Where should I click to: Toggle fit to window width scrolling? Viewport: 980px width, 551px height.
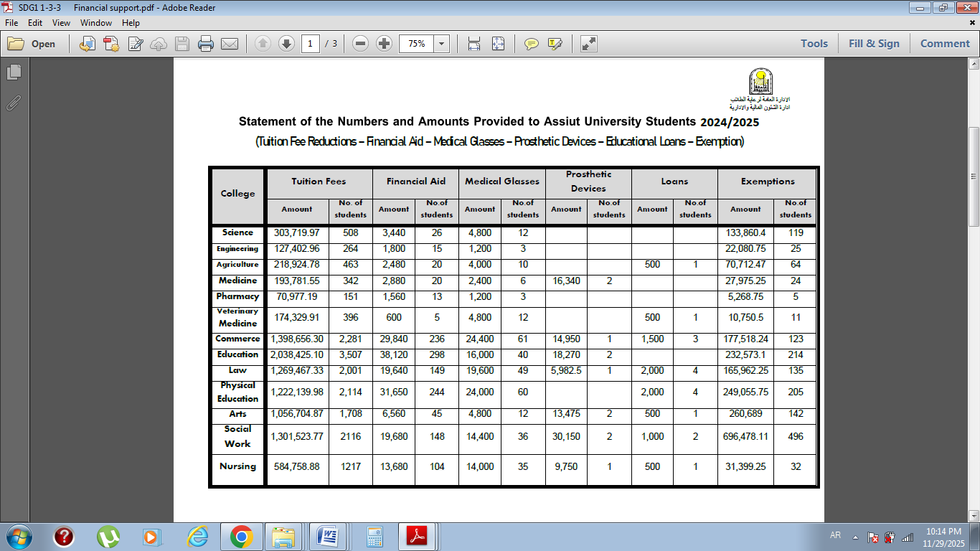(x=474, y=44)
